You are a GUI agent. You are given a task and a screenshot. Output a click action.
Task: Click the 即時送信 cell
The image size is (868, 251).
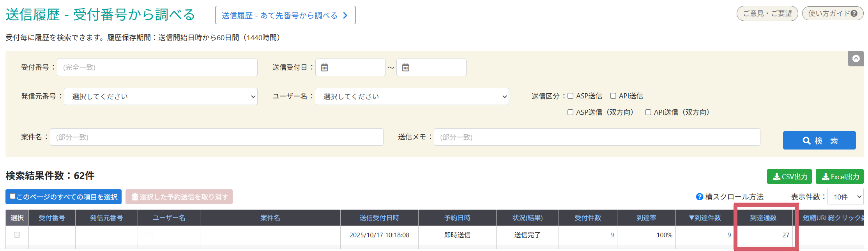(x=457, y=235)
